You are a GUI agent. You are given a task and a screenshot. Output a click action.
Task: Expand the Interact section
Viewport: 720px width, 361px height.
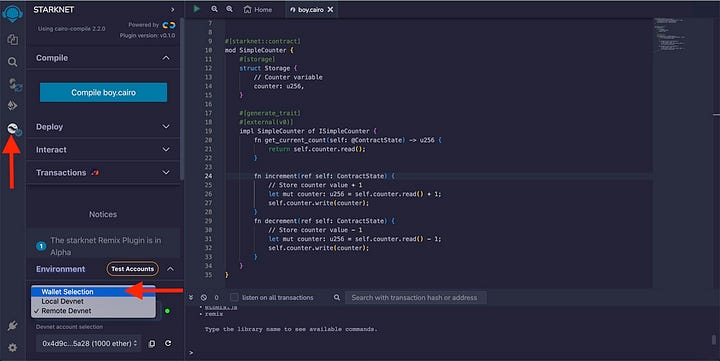[x=103, y=150]
